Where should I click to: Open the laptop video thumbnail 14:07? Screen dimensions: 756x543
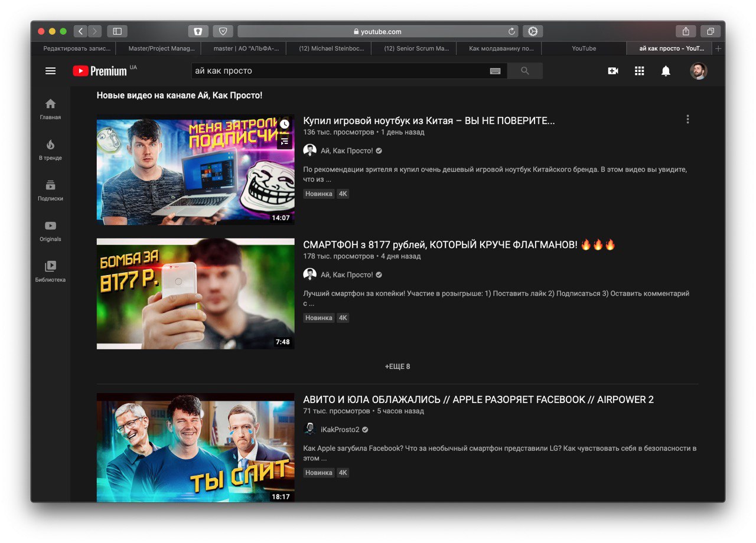195,169
